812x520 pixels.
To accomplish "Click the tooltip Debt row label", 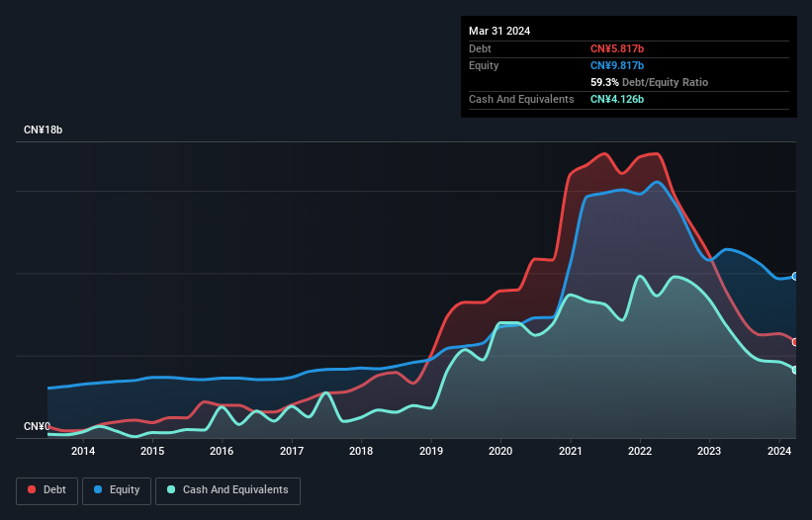I will (x=480, y=48).
